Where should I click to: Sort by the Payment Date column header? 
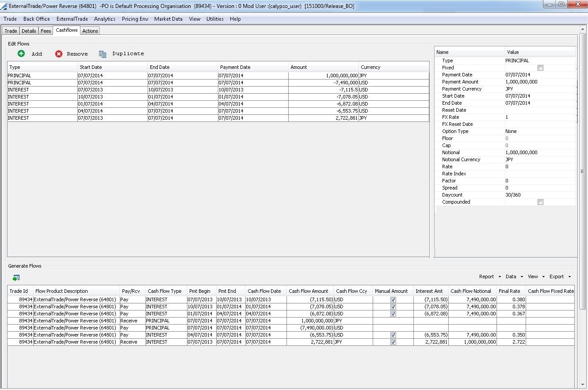(x=253, y=67)
